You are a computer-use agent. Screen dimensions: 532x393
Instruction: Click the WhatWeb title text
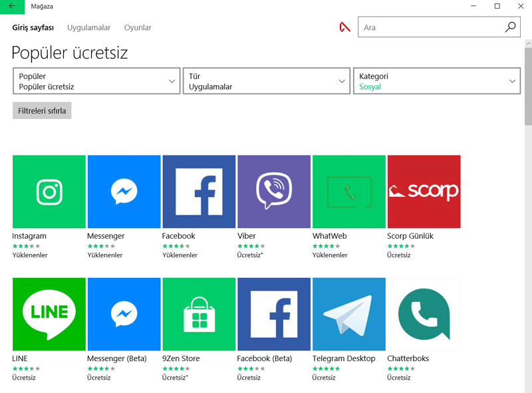click(x=329, y=236)
